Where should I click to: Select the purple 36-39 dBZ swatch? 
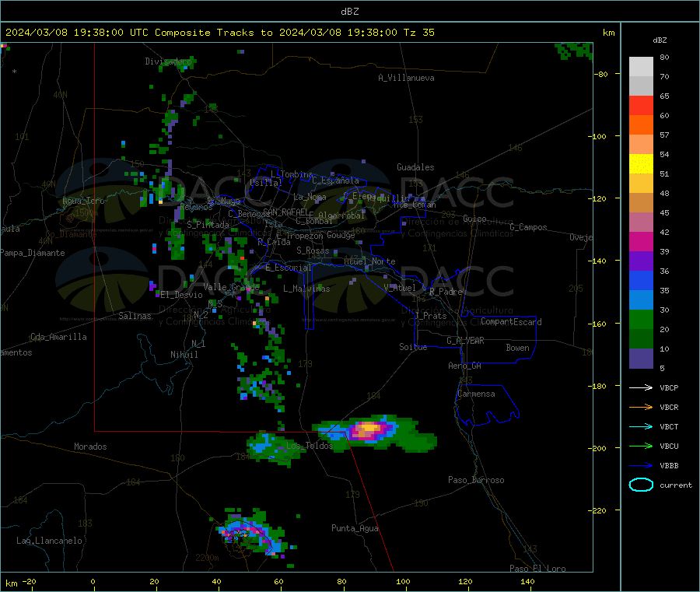tap(641, 261)
